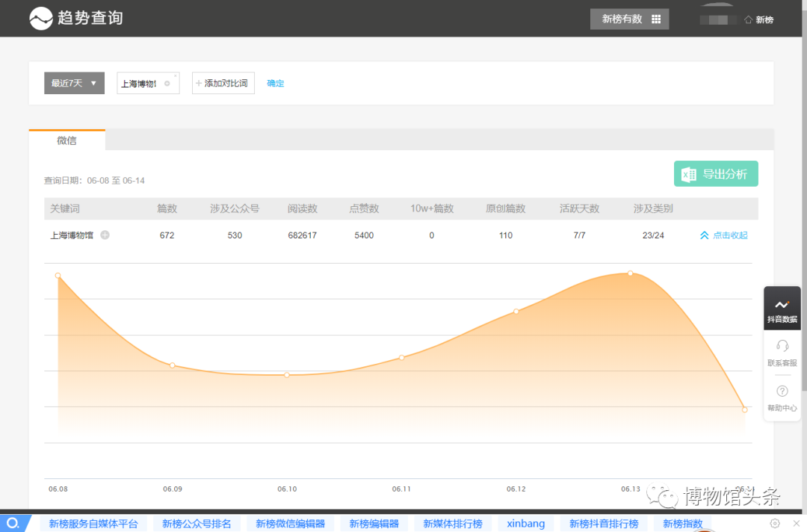The image size is (807, 532).
Task: Click the 110 original articles value
Action: tap(505, 235)
